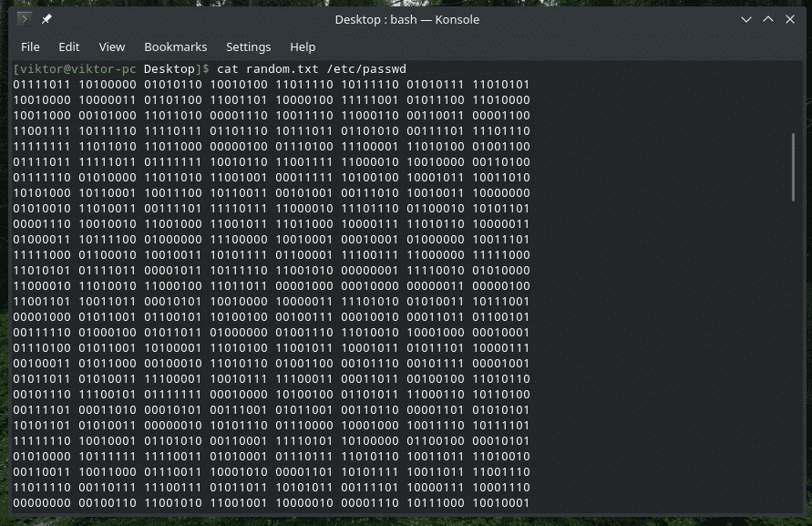Image resolution: width=812 pixels, height=526 pixels.
Task: Expand the Bookmarks menu
Action: coord(175,46)
